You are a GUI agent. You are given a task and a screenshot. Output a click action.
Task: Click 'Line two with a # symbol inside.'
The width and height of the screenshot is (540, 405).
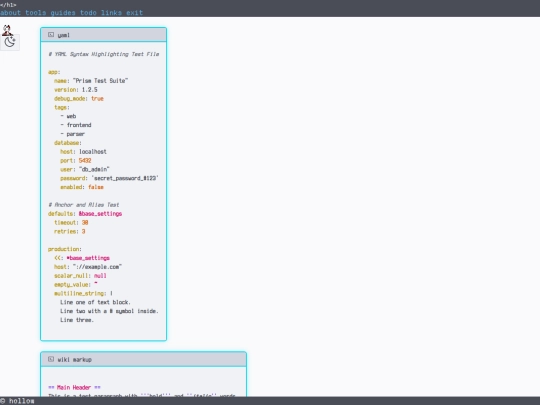click(110, 311)
